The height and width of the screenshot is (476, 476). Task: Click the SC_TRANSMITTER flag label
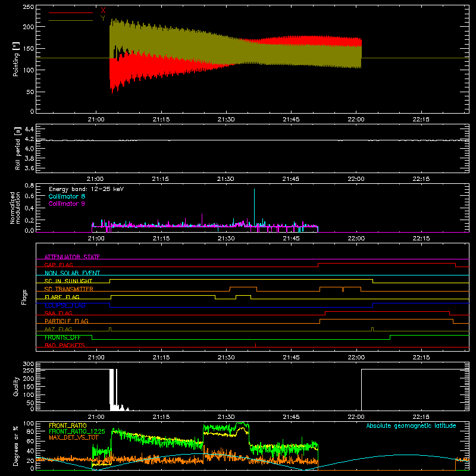(x=69, y=289)
